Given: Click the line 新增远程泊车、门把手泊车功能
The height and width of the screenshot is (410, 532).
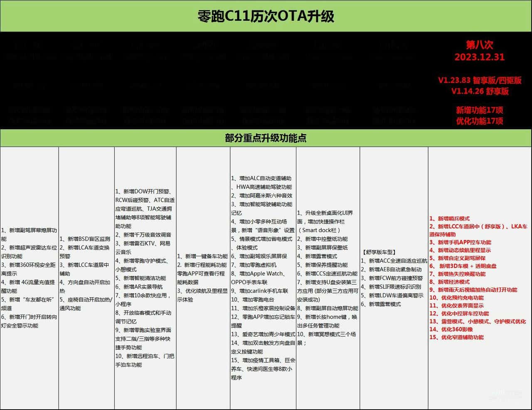Looking at the screenshot, I should tap(145, 360).
